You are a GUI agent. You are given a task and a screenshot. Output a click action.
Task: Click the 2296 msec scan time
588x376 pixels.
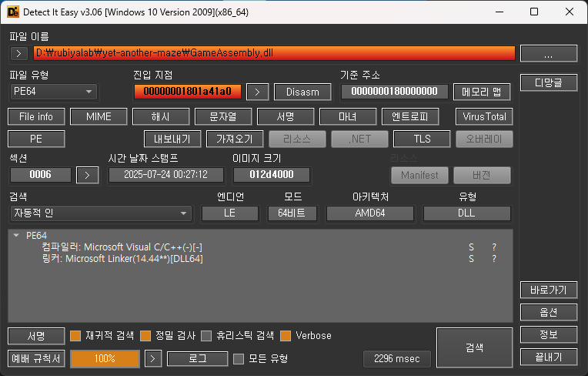pos(397,359)
